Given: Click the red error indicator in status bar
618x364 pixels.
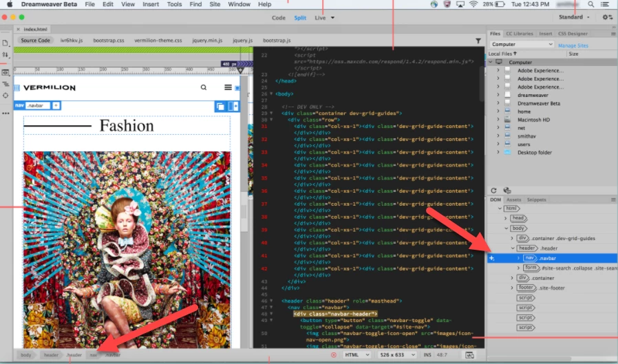Looking at the screenshot, I should [334, 355].
